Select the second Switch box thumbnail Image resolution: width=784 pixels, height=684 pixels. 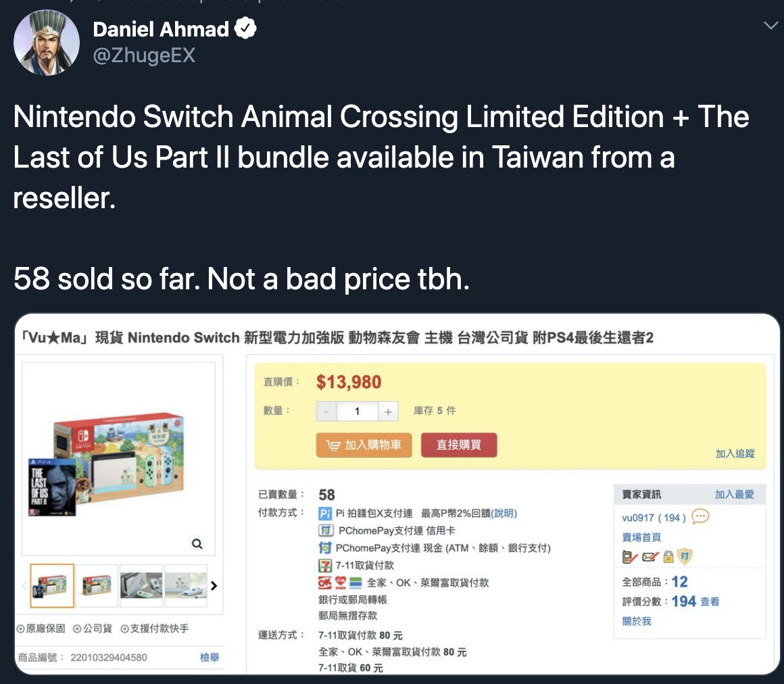(x=97, y=585)
